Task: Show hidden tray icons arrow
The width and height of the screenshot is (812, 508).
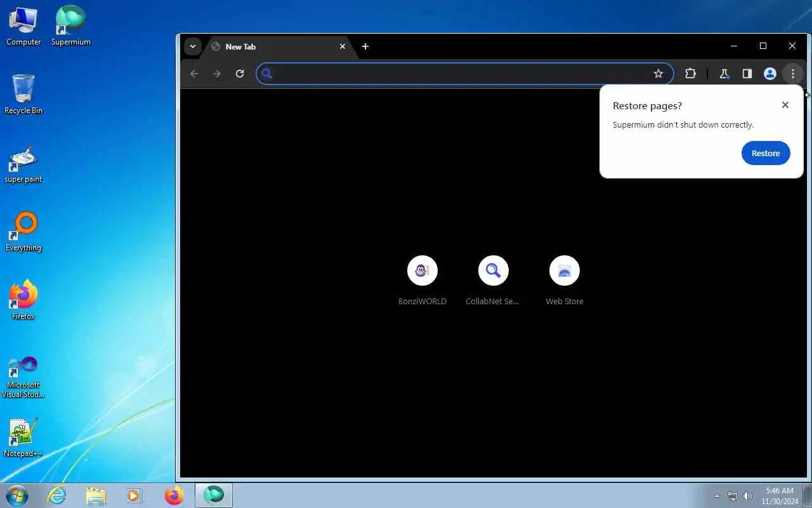Action: click(x=717, y=496)
